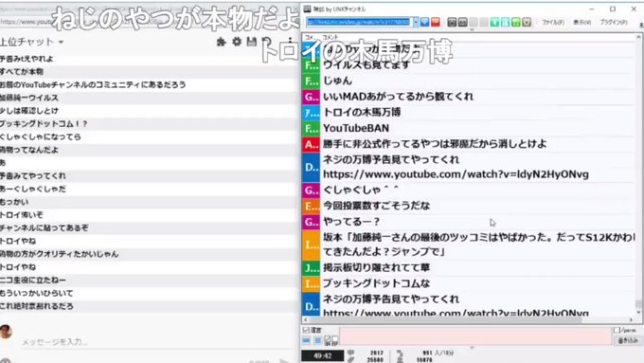644x363 pixels.
Task: Click the コメント column header
Action: click(x=331, y=37)
